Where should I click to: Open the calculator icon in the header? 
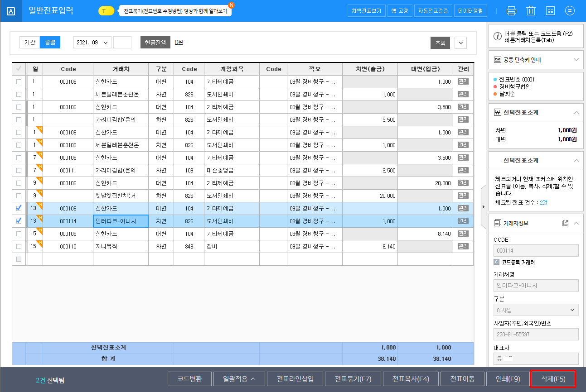pos(550,11)
